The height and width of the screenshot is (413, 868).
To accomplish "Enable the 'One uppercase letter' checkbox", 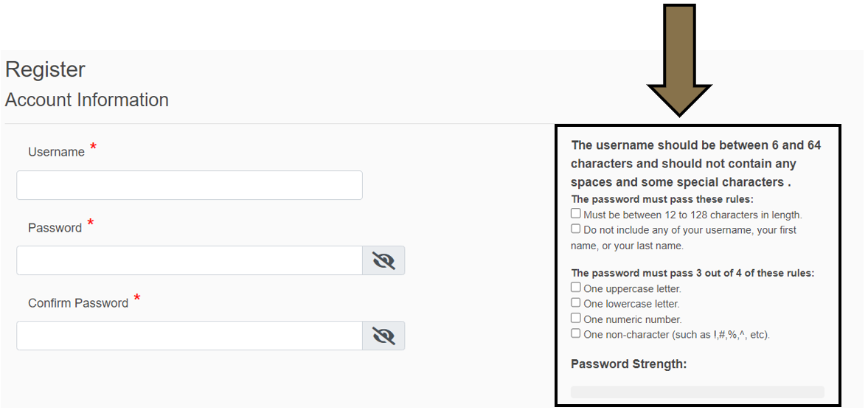I will (576, 288).
